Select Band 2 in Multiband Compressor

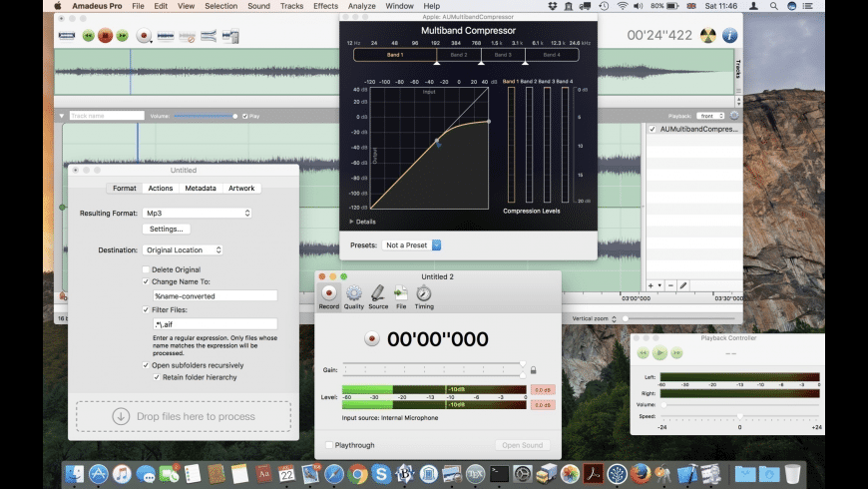[x=458, y=55]
